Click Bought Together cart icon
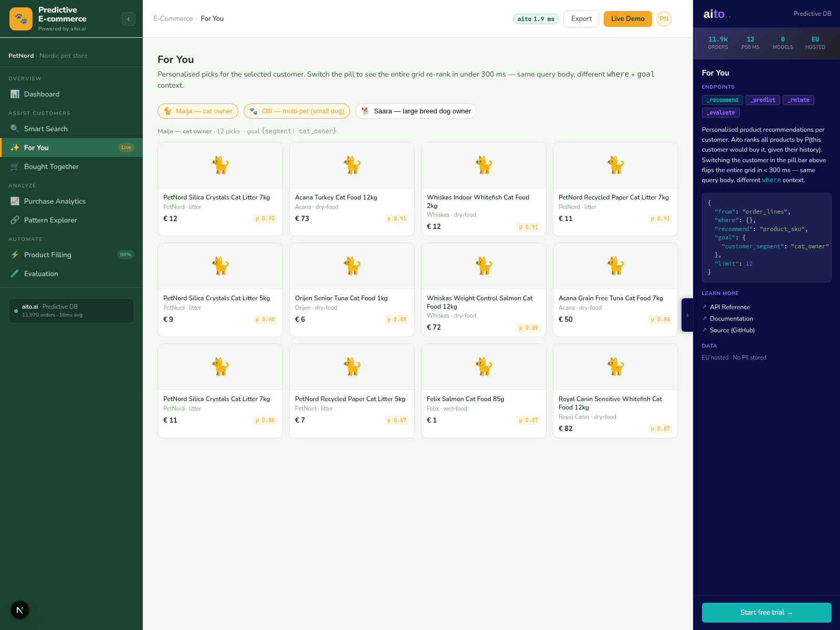 point(15,166)
